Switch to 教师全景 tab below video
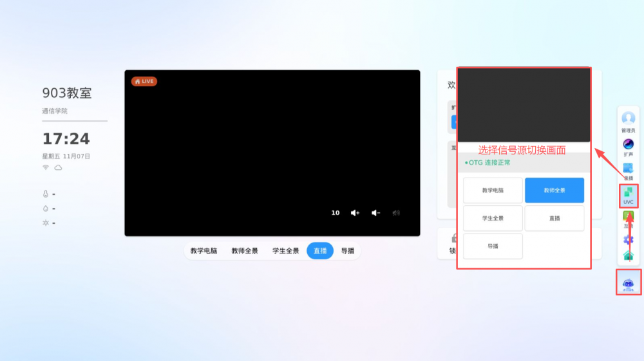 (245, 251)
